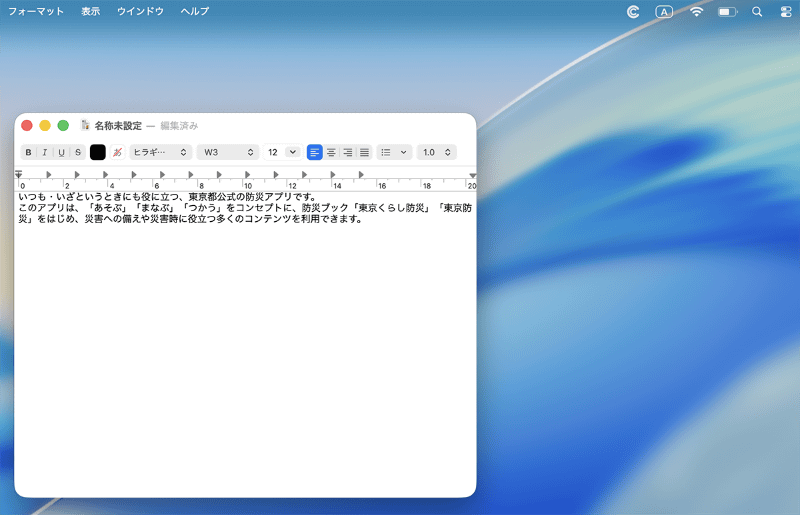The height and width of the screenshot is (515, 800).
Task: Expand the list style dropdown chevron
Action: point(403,152)
